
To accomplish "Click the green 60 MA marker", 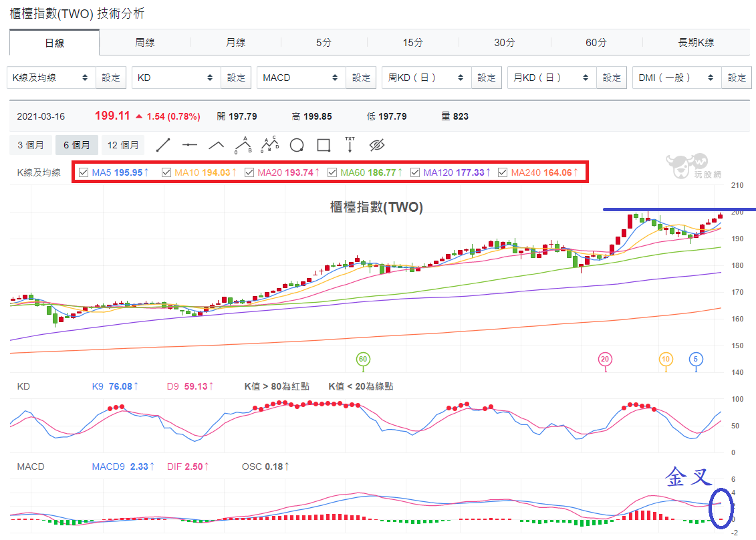I will [x=363, y=359].
